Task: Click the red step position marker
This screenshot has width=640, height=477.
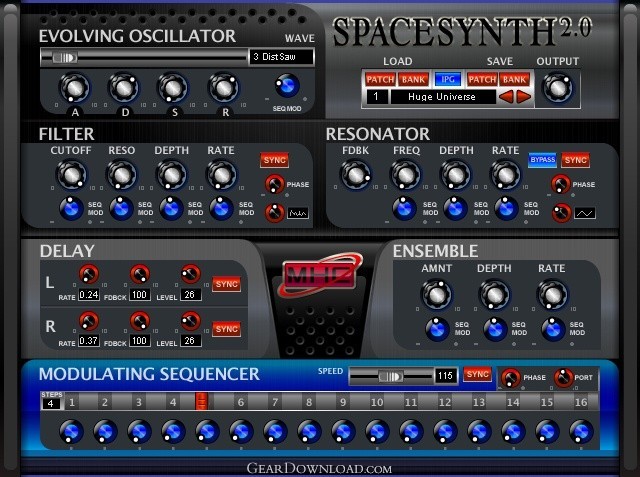Action: coord(201,402)
